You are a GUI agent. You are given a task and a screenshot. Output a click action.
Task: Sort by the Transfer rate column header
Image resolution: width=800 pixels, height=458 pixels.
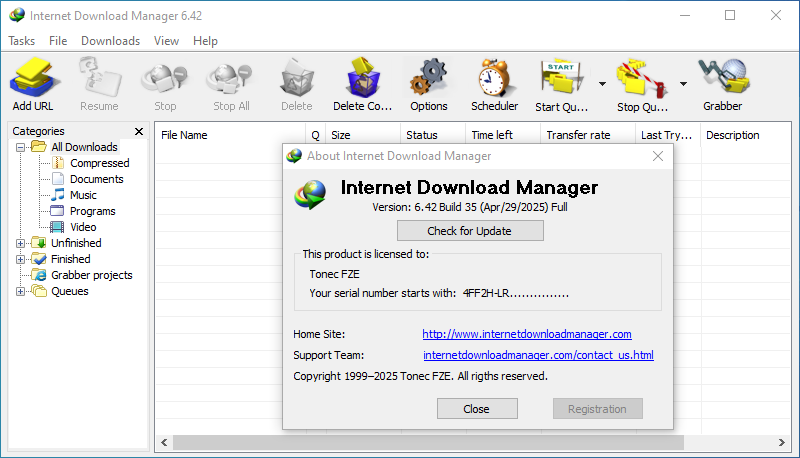[x=588, y=135]
